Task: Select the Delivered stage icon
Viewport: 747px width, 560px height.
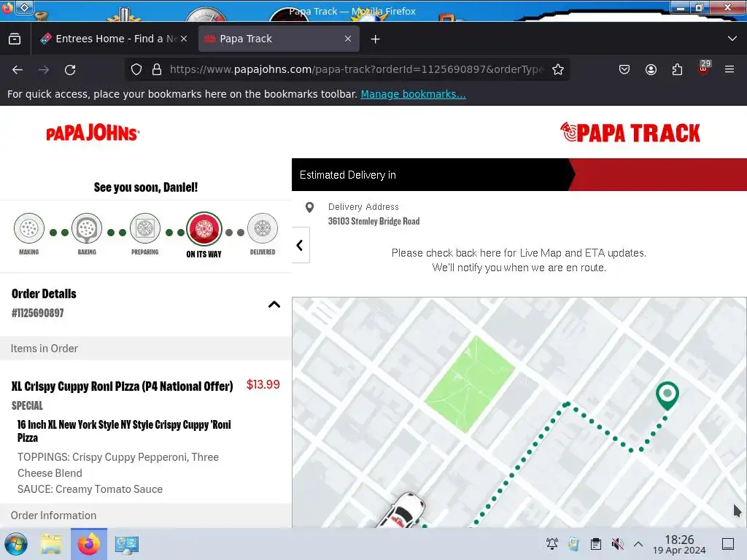Action: [x=263, y=228]
